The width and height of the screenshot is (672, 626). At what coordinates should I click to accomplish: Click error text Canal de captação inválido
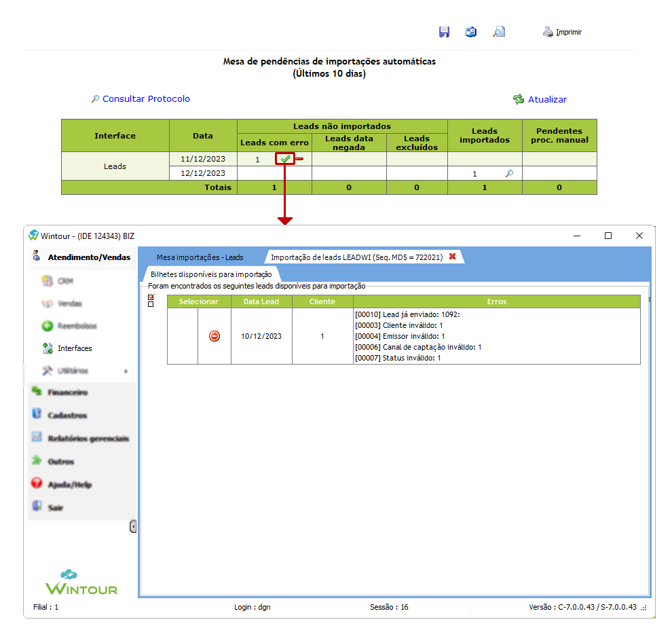point(418,347)
